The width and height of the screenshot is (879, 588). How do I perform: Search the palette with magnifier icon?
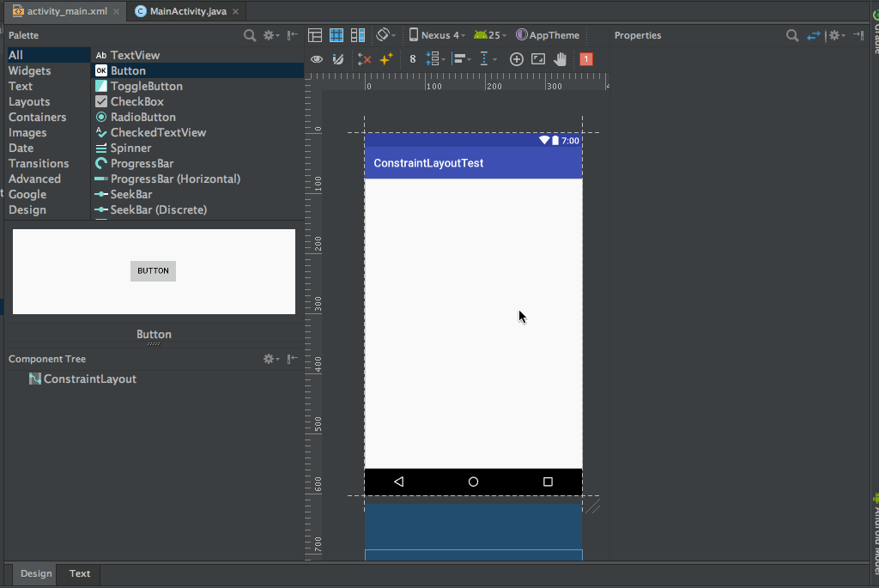coord(250,35)
